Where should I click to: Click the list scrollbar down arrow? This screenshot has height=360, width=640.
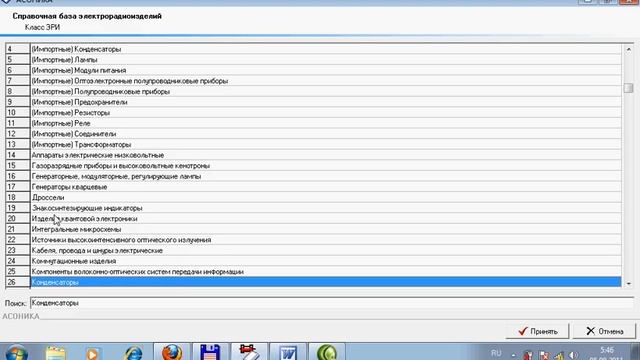coord(629,283)
